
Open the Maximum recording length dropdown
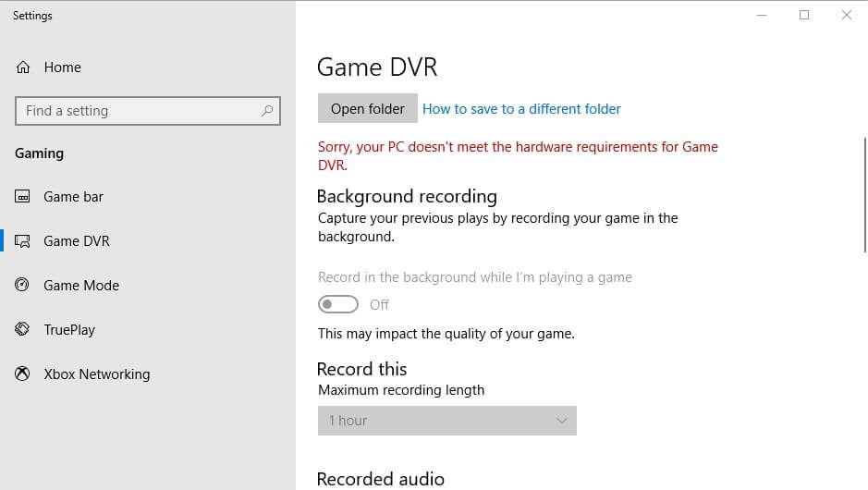pyautogui.click(x=446, y=421)
